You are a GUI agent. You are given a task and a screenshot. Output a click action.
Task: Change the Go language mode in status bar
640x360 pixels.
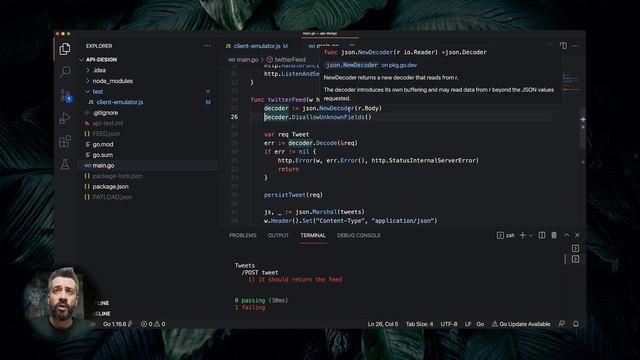480,324
